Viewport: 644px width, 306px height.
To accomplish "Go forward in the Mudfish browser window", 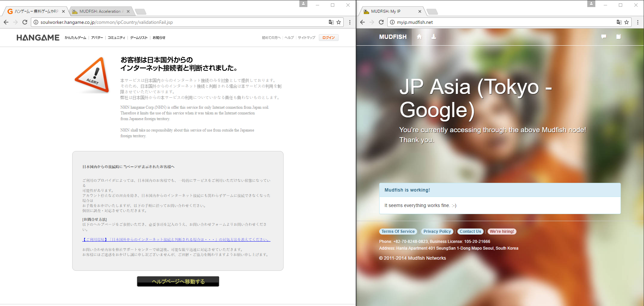I will coord(372,22).
